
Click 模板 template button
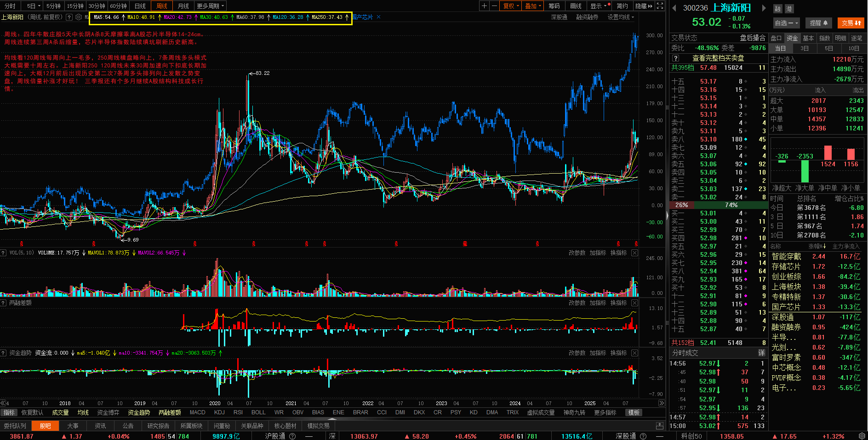pos(634,412)
